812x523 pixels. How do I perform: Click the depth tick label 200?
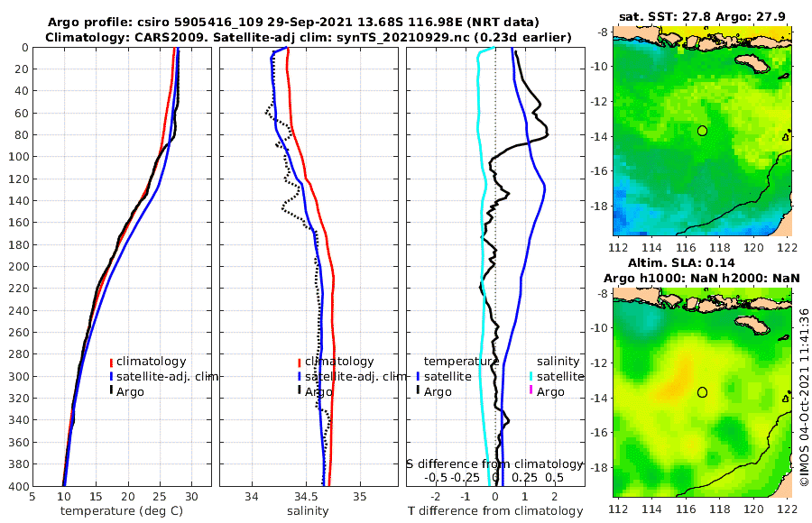(x=18, y=267)
